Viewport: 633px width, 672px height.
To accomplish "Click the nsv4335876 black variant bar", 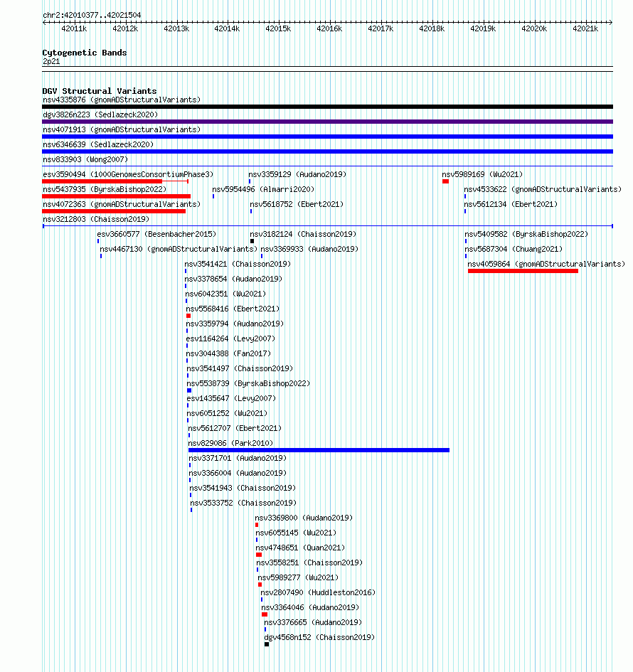I will pos(327,107).
